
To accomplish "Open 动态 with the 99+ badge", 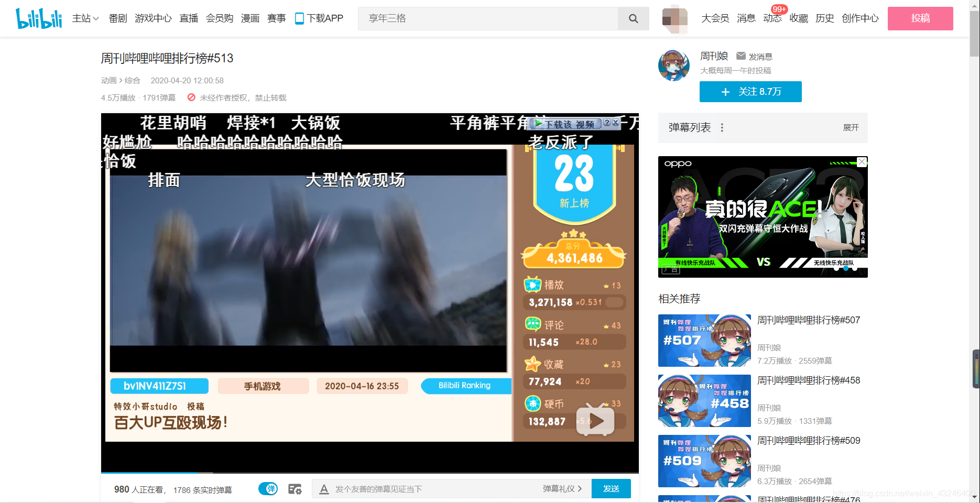I will pyautogui.click(x=772, y=18).
